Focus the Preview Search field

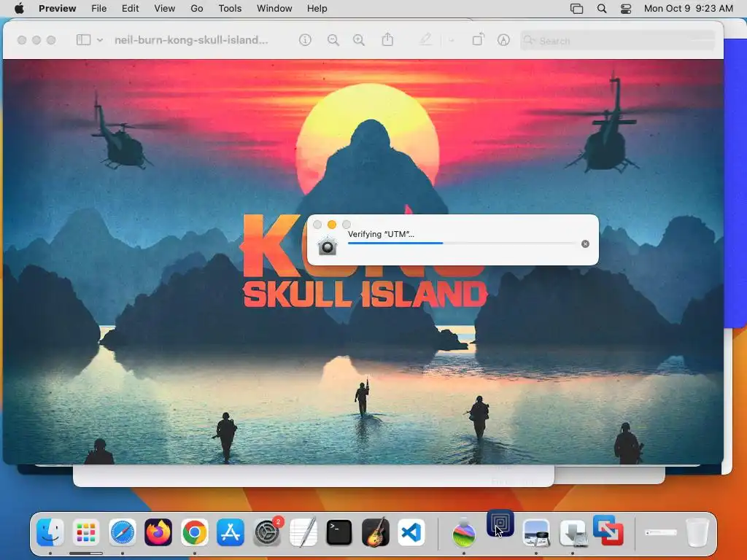click(x=618, y=41)
